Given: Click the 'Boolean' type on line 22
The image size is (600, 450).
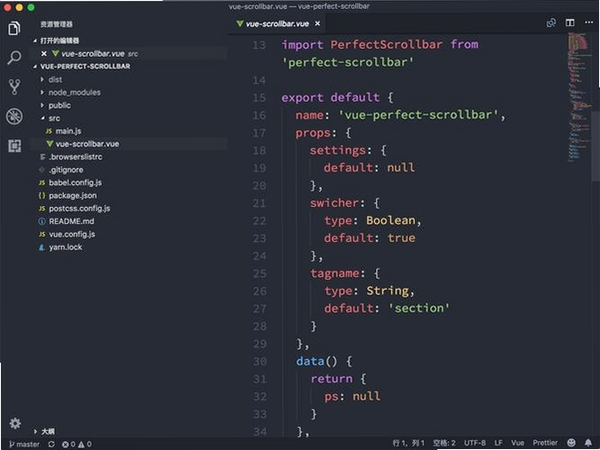Looking at the screenshot, I should pos(391,220).
